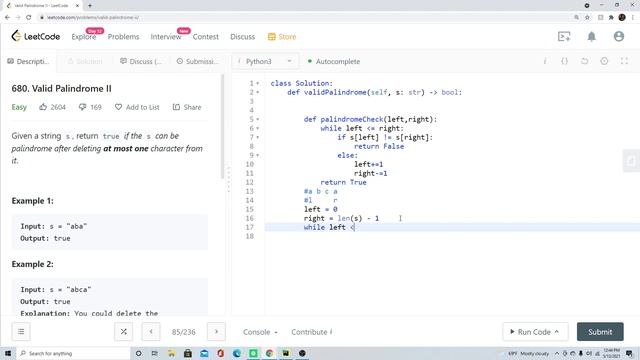Open a new browser tab
This screenshot has width=640, height=360.
[x=90, y=6]
